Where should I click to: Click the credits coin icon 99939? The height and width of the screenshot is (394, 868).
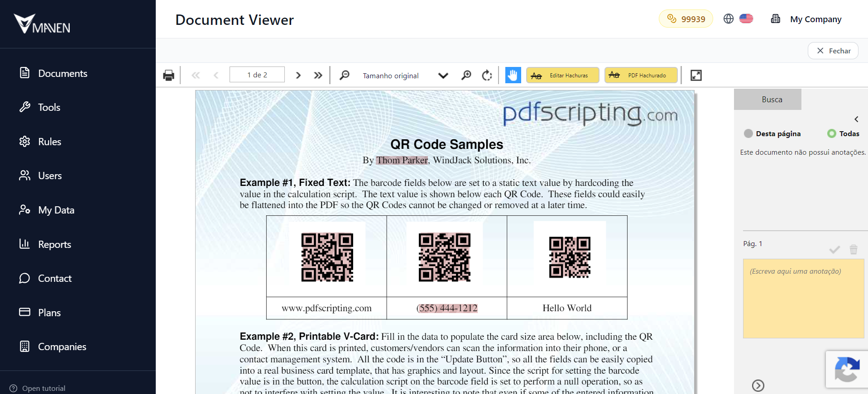(x=672, y=19)
